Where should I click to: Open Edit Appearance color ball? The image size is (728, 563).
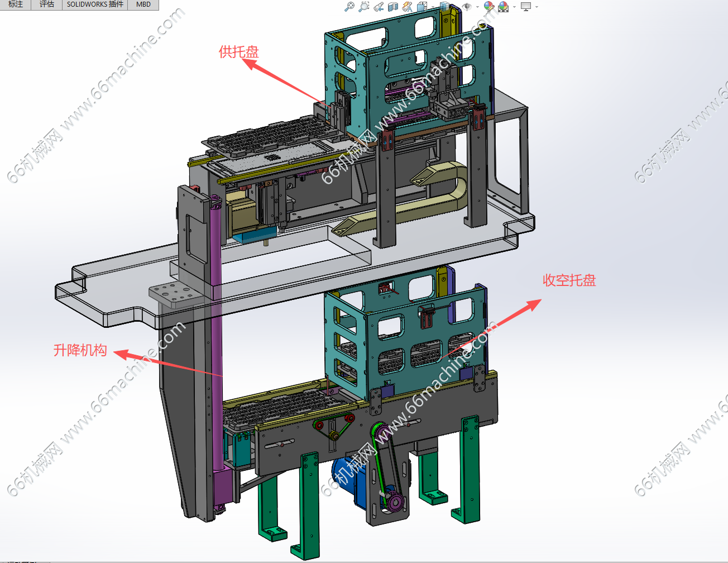click(488, 7)
